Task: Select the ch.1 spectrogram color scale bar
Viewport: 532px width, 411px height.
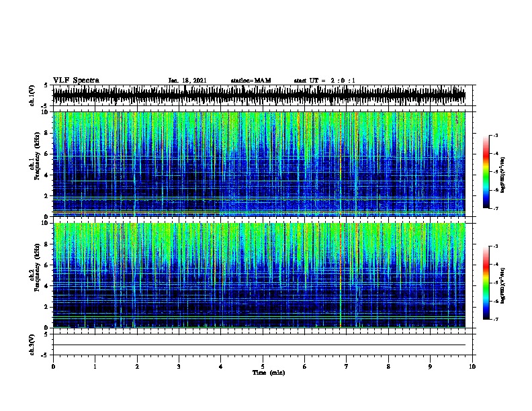Action: point(486,172)
